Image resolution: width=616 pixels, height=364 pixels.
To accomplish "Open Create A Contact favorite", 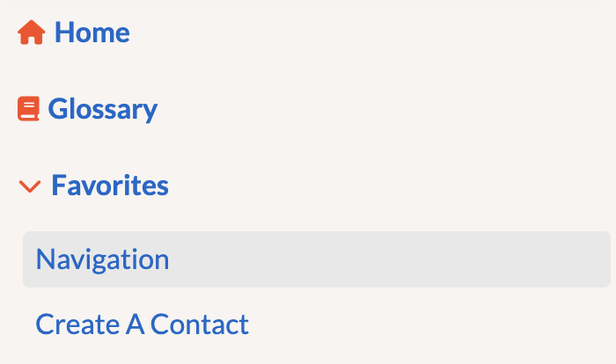I will coord(142,324).
